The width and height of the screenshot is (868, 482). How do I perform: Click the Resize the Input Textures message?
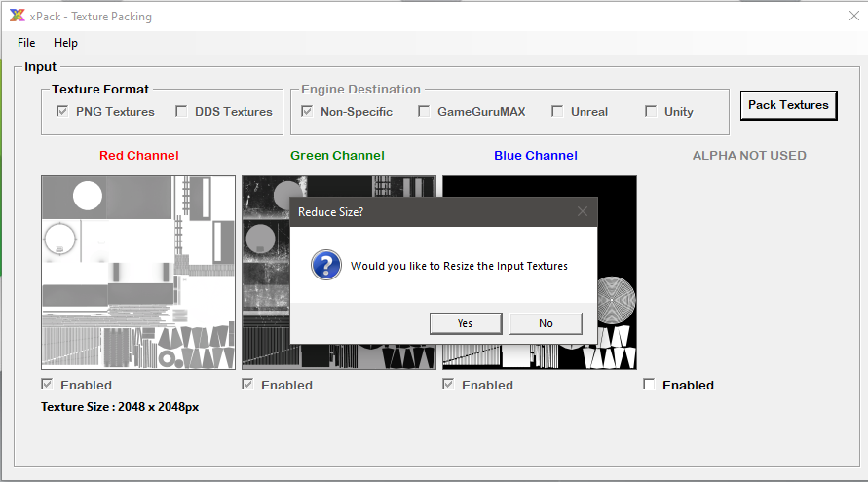(459, 266)
